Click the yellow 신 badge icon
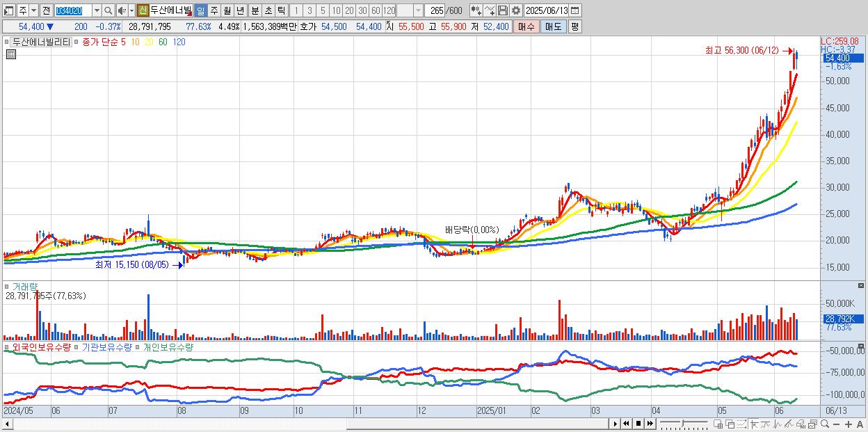 click(143, 10)
